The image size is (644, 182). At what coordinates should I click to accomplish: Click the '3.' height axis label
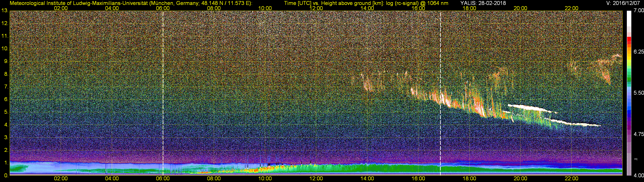[x=6, y=138]
